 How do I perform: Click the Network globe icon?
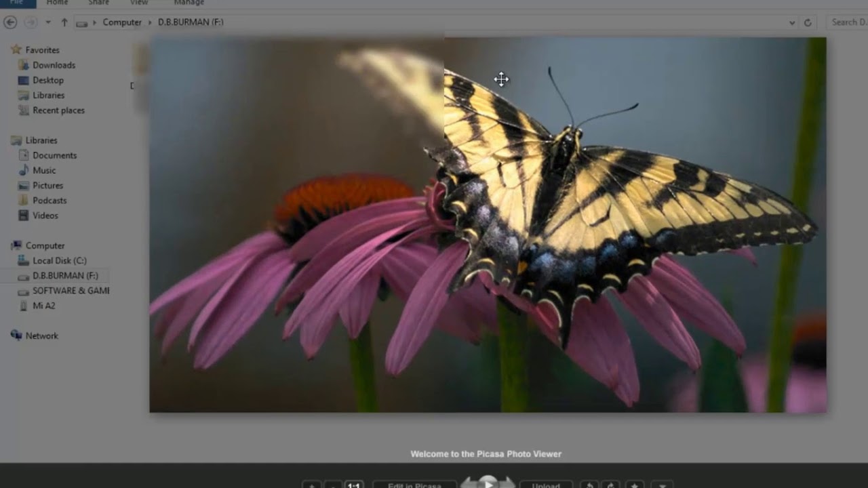[x=16, y=335]
